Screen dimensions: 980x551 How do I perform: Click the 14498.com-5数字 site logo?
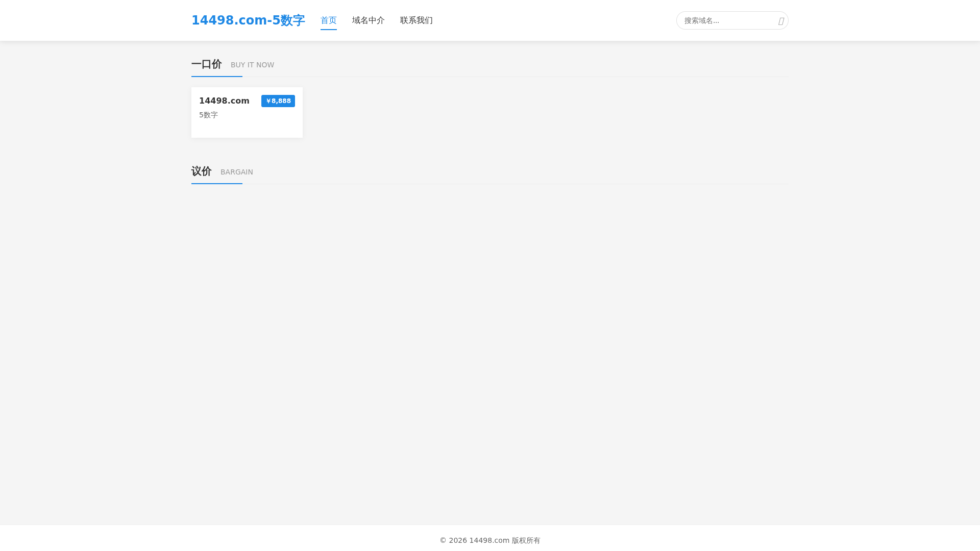(248, 20)
